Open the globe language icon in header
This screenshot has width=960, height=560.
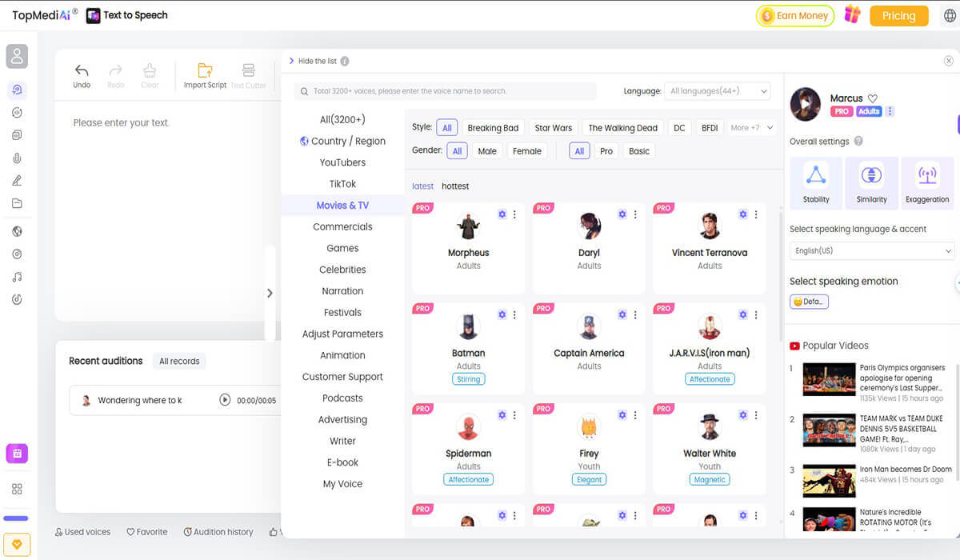[x=950, y=16]
